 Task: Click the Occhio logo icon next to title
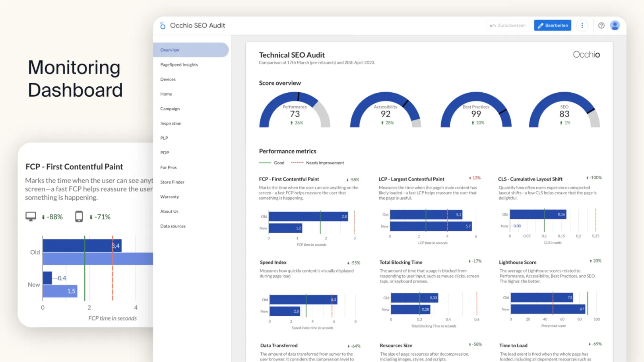point(163,25)
